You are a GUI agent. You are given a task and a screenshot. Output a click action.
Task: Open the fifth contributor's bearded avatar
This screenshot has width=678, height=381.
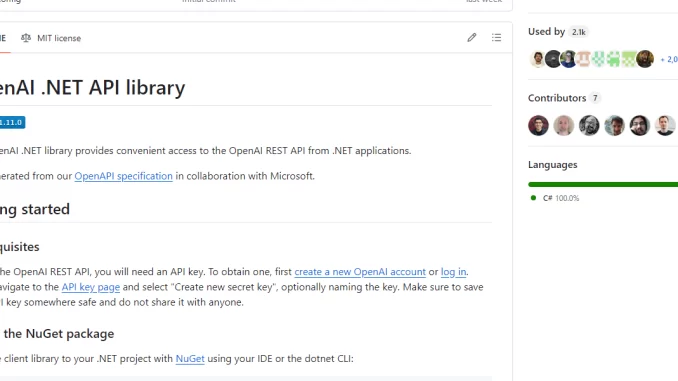(640, 125)
